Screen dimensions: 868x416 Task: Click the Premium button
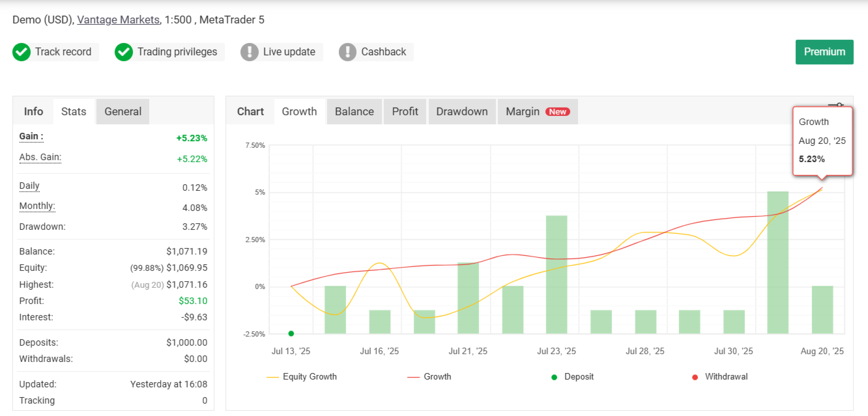point(824,52)
